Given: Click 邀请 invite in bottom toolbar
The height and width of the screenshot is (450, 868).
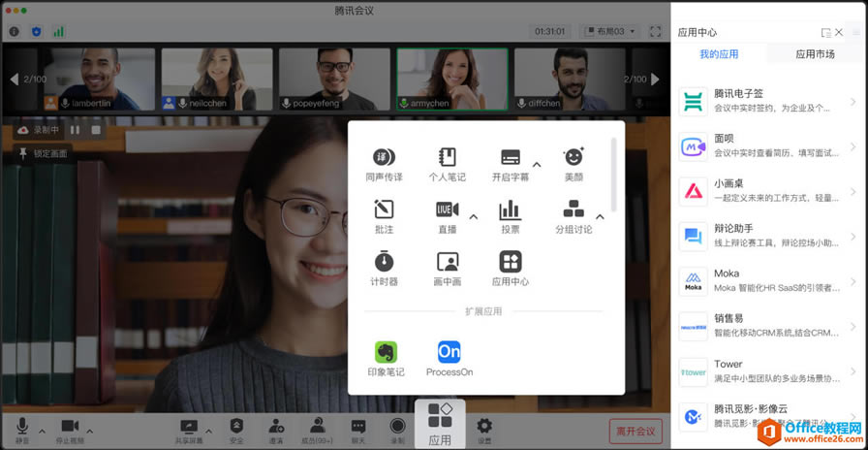Looking at the screenshot, I should click(x=276, y=432).
